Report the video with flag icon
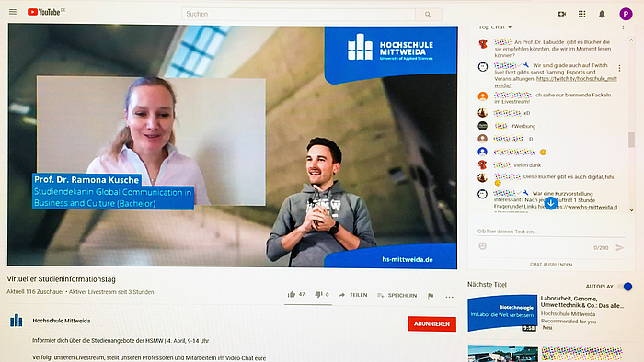Image resolution: width=644 pixels, height=362 pixels. [x=431, y=296]
